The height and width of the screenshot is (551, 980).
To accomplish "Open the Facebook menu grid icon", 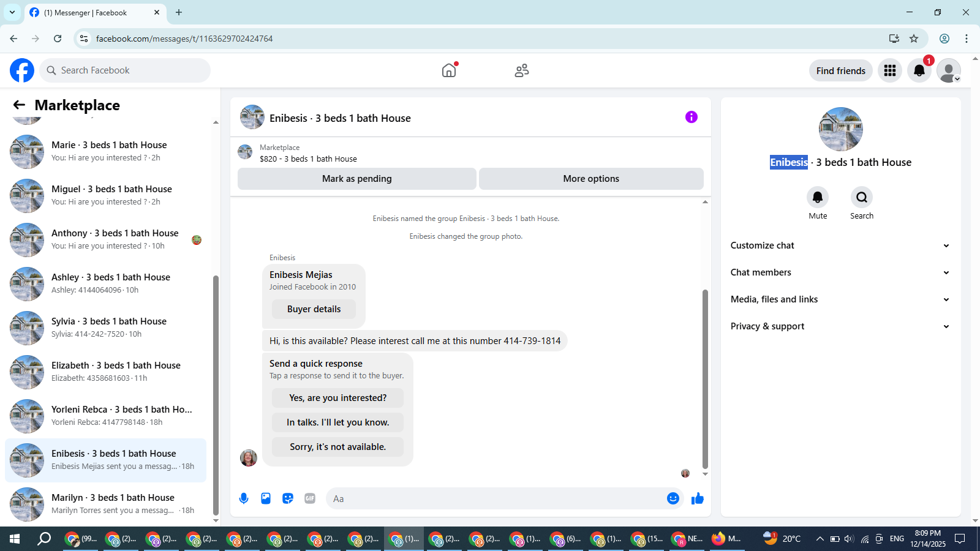I will pyautogui.click(x=890, y=70).
